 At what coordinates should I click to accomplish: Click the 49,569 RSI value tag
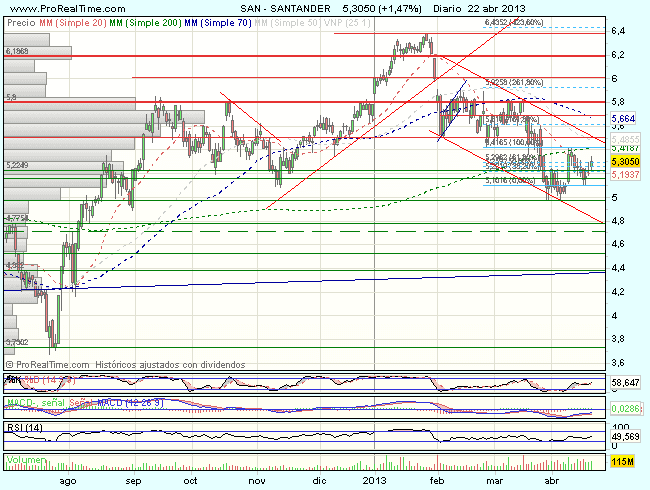626,436
